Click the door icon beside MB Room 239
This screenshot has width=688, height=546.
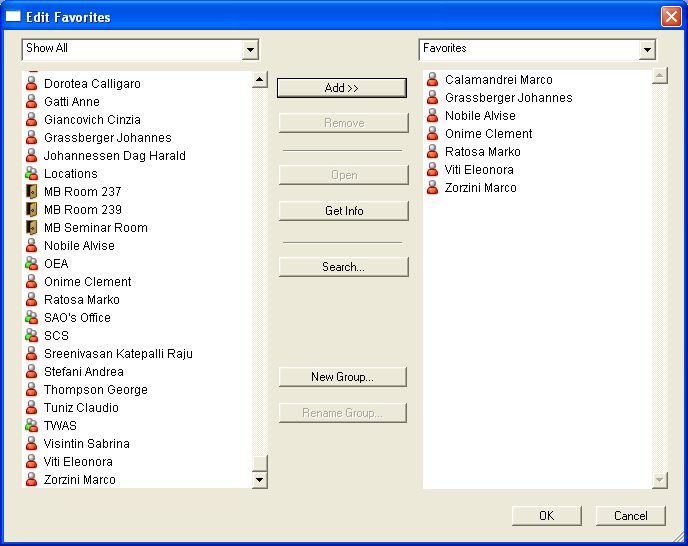[x=32, y=209]
